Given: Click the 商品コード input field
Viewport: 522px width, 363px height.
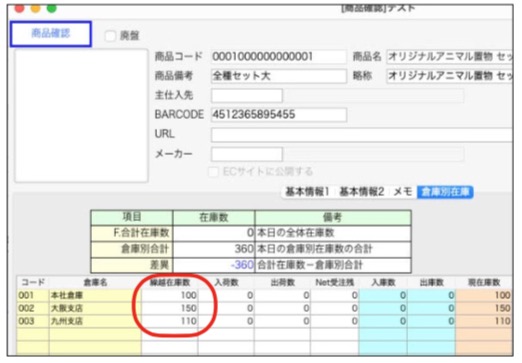Looking at the screenshot, I should click(x=279, y=57).
